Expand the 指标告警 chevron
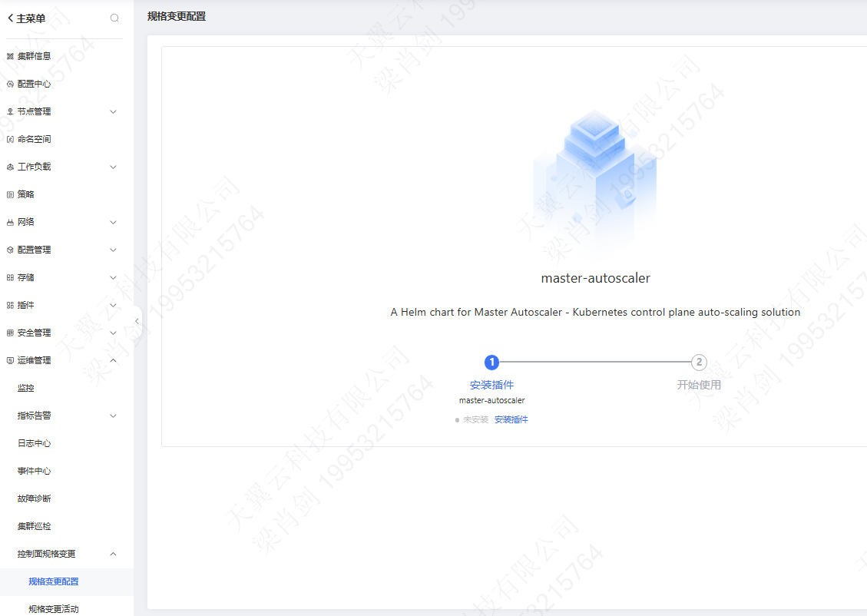This screenshot has width=867, height=616. coord(114,416)
